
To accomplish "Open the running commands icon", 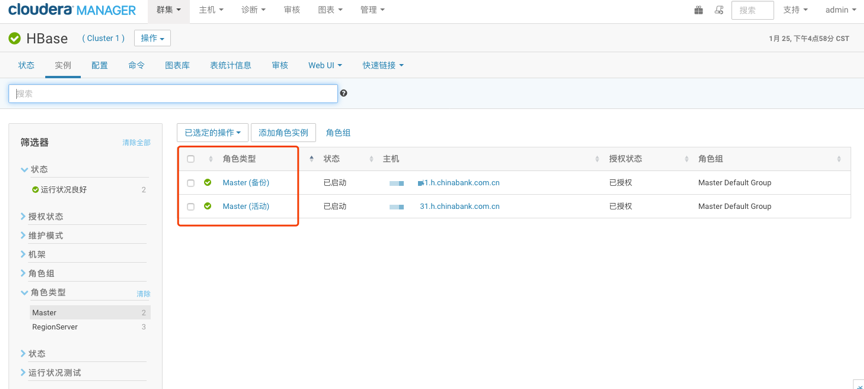I will 719,10.
